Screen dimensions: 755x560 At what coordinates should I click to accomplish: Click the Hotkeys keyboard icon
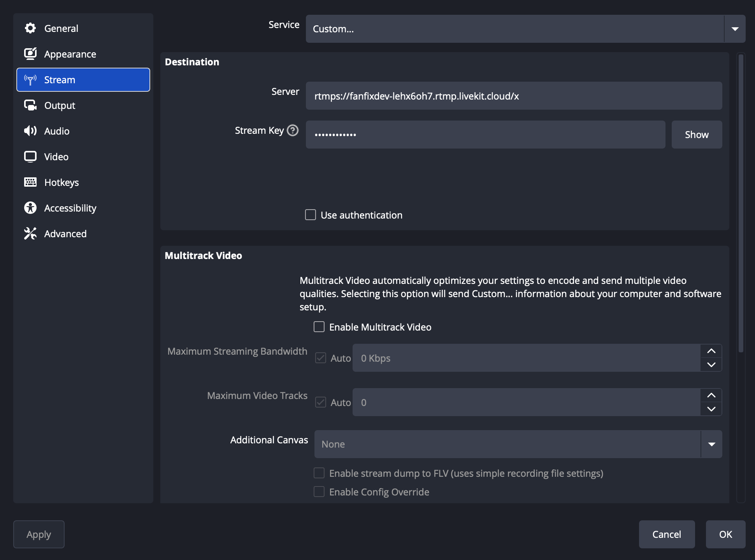point(30,182)
